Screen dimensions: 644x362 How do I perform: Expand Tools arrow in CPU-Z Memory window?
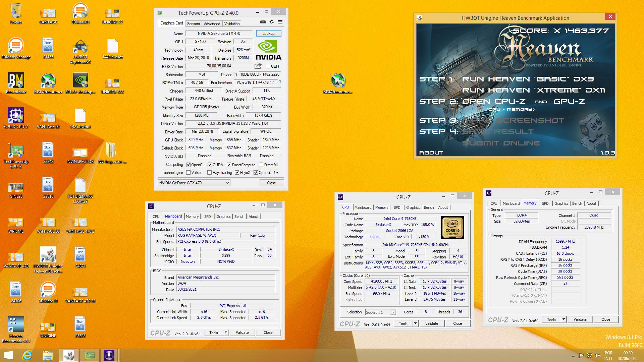[x=563, y=319]
